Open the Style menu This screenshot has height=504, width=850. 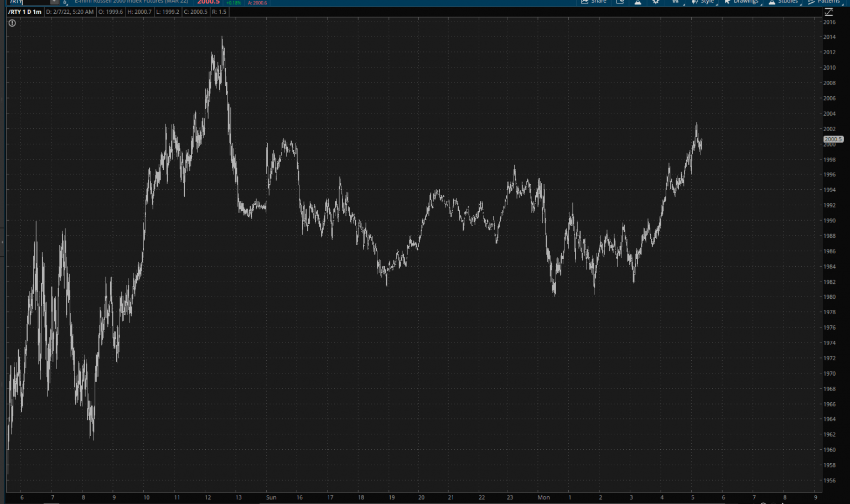[703, 2]
